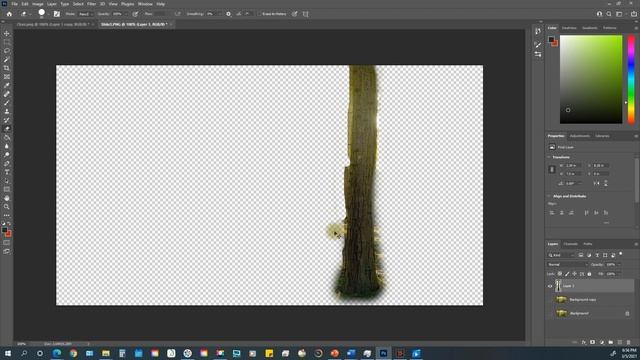The height and width of the screenshot is (360, 640).
Task: Select the Move tool
Action: pos(7,33)
